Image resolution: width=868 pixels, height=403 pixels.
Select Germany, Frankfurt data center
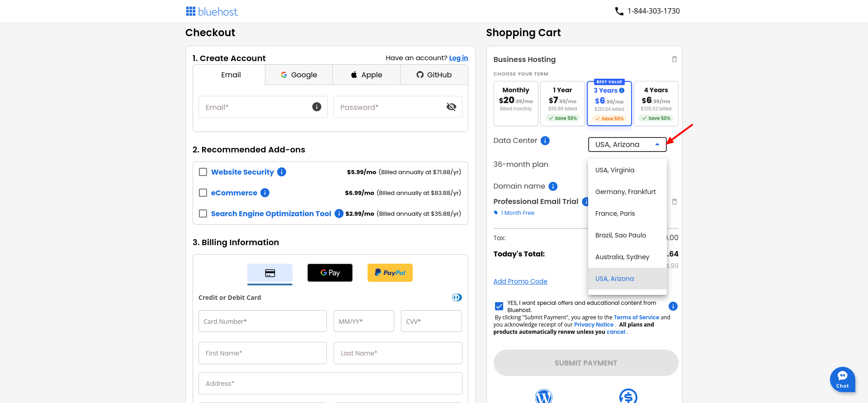tap(627, 192)
